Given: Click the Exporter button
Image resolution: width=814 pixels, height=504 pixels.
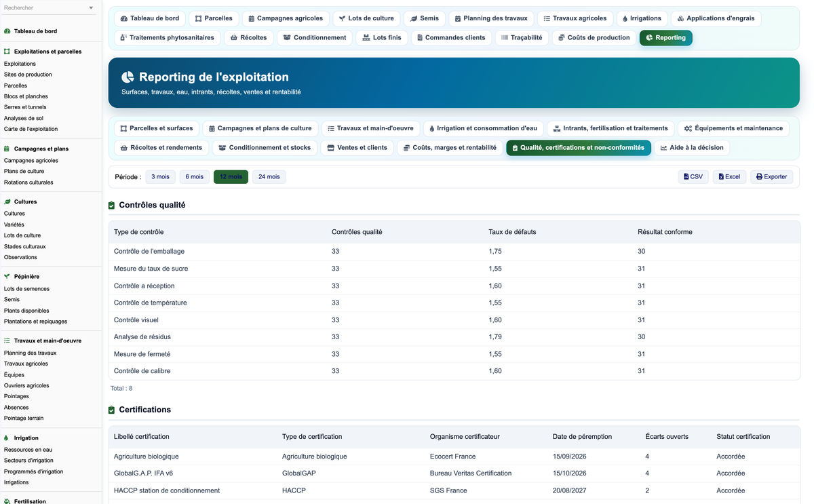Looking at the screenshot, I should [x=772, y=176].
